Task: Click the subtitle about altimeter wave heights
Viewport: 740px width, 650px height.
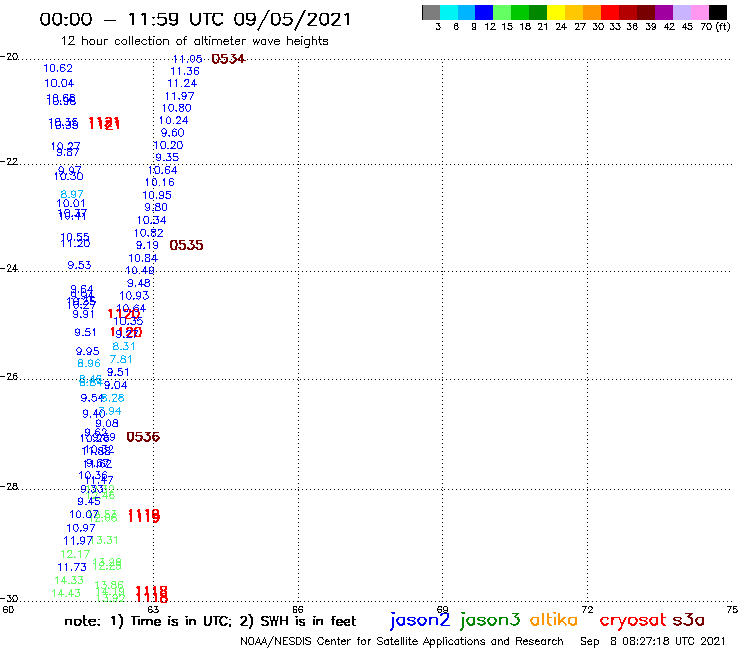Action: click(x=194, y=41)
